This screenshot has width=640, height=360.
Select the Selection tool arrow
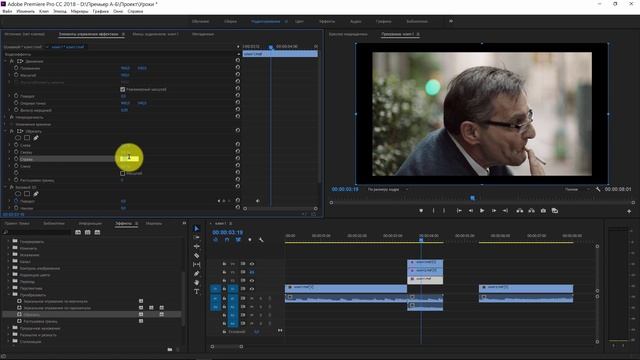[196, 229]
